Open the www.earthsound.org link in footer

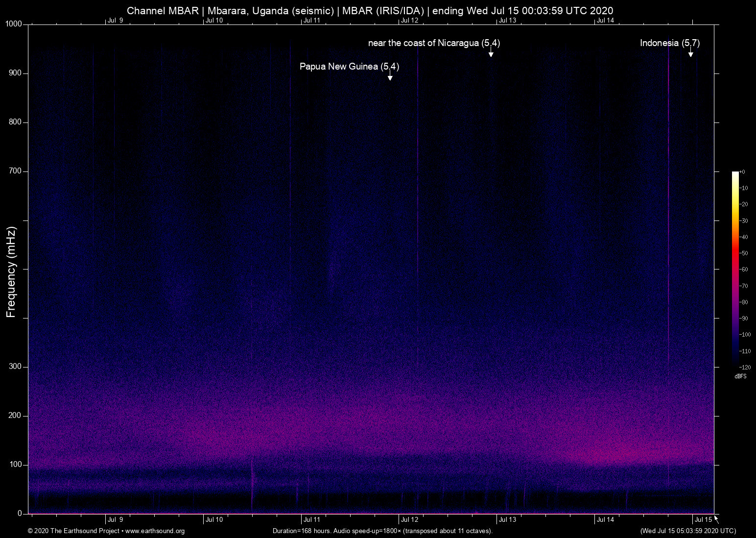155,531
